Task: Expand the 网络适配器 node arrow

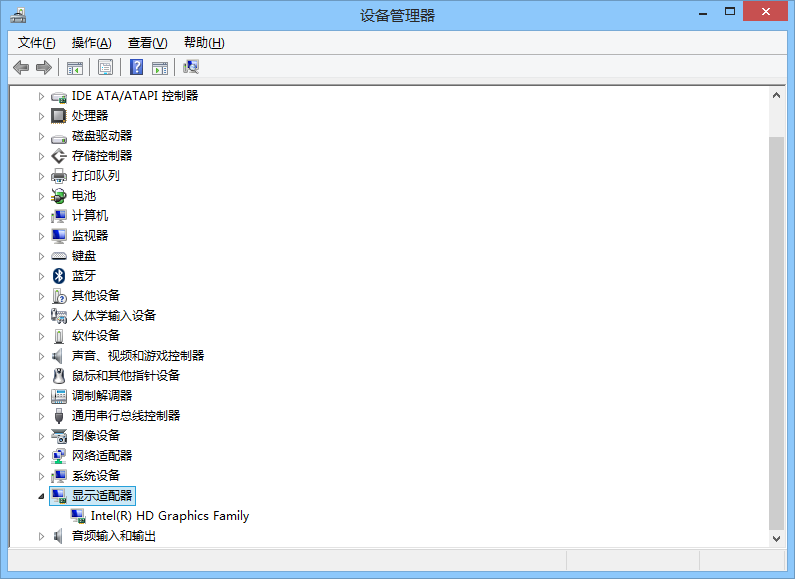Action: (x=41, y=456)
